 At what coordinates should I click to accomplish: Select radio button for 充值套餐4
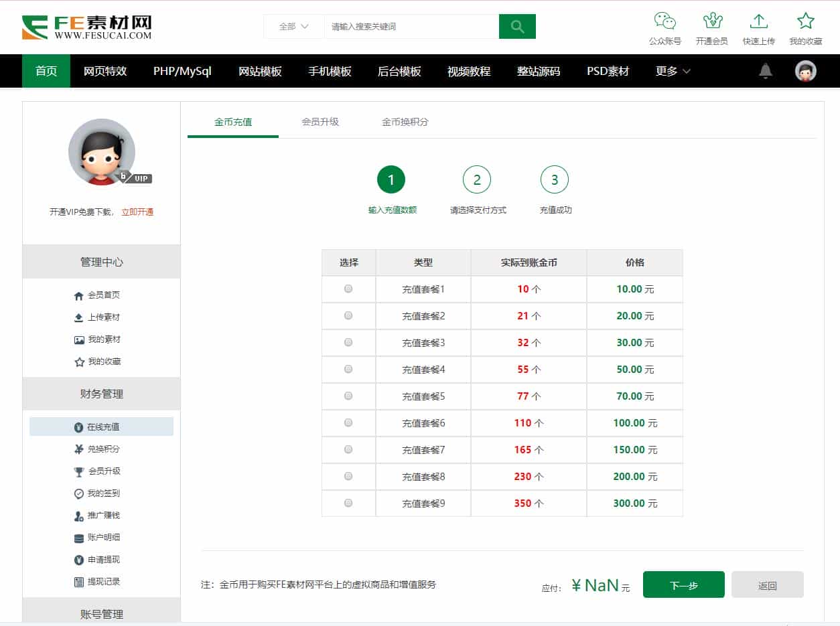click(x=348, y=369)
